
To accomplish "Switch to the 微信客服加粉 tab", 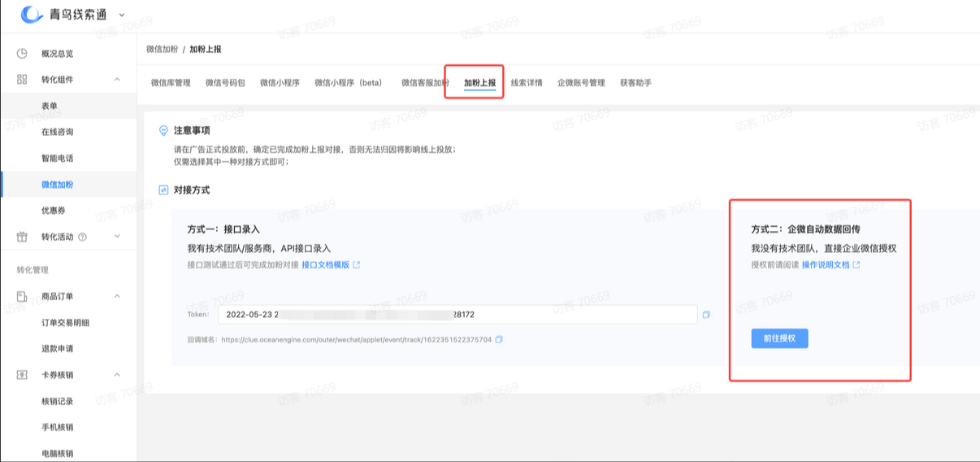I will (425, 83).
